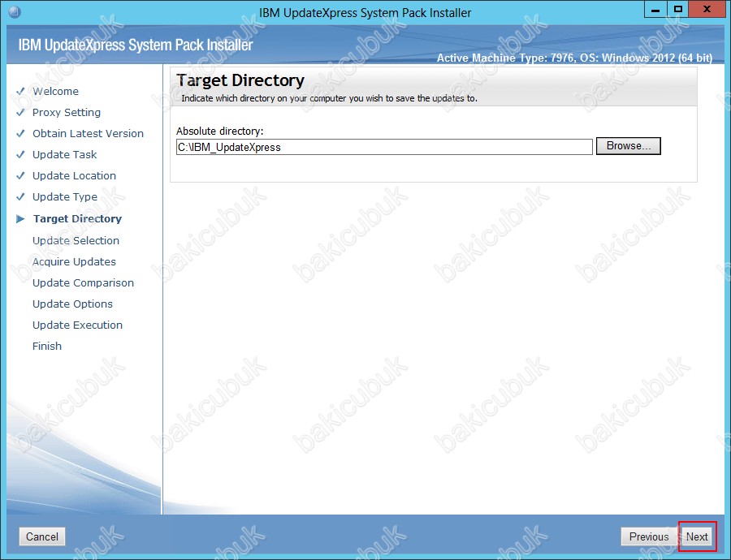This screenshot has width=731, height=560.
Task: Click Update Execution in step list
Action: pyautogui.click(x=77, y=325)
